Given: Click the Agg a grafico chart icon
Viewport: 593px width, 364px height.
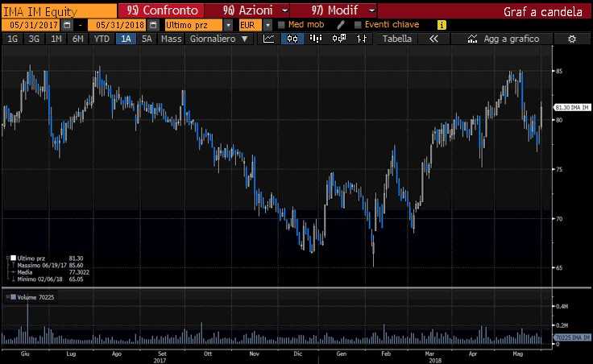Looking at the screenshot, I should pos(472,39).
